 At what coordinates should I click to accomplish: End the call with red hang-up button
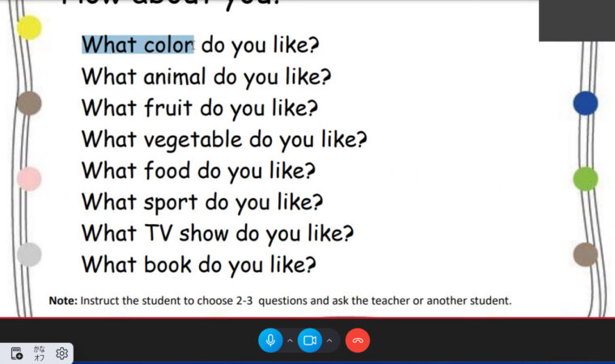[x=358, y=340]
